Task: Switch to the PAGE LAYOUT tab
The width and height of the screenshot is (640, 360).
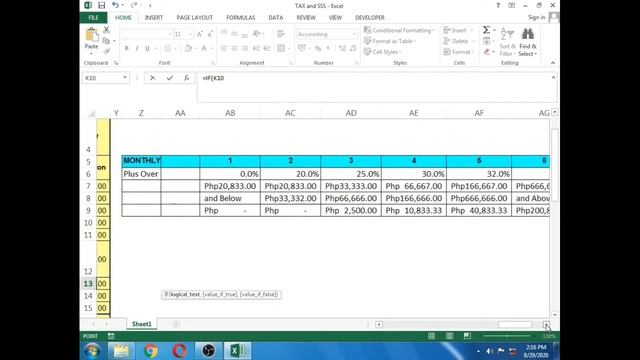Action: coord(195,18)
